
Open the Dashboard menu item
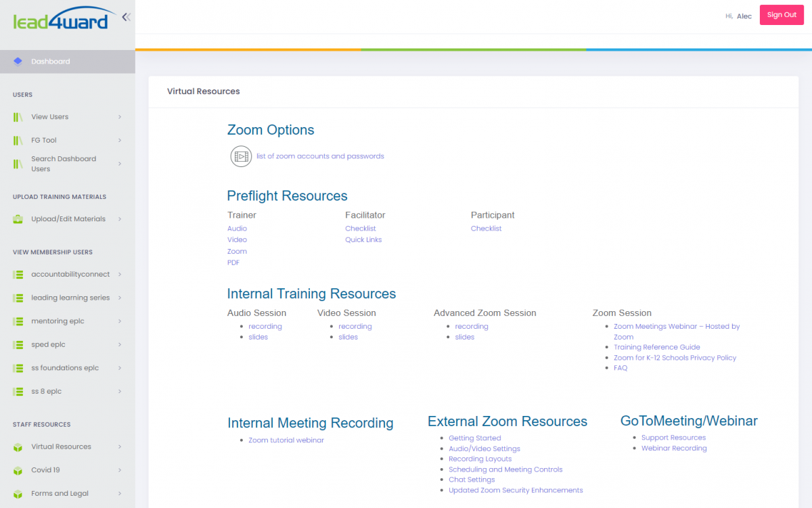(68, 62)
